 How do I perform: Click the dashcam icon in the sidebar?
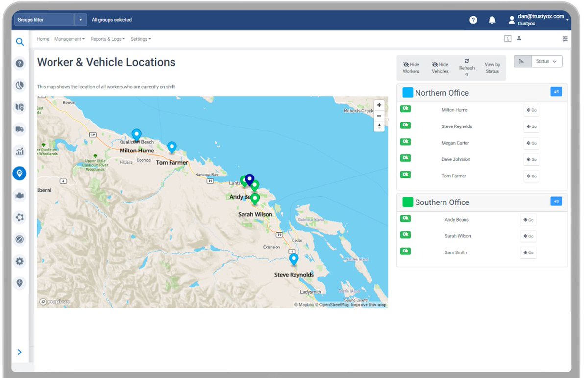20,195
